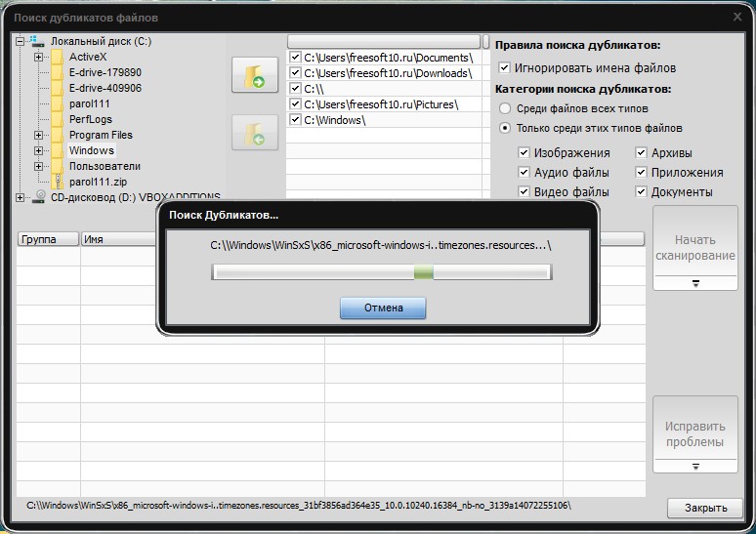Viewport: 756px width, 534px height.
Task: Click the add folder arrow button
Action: click(255, 75)
